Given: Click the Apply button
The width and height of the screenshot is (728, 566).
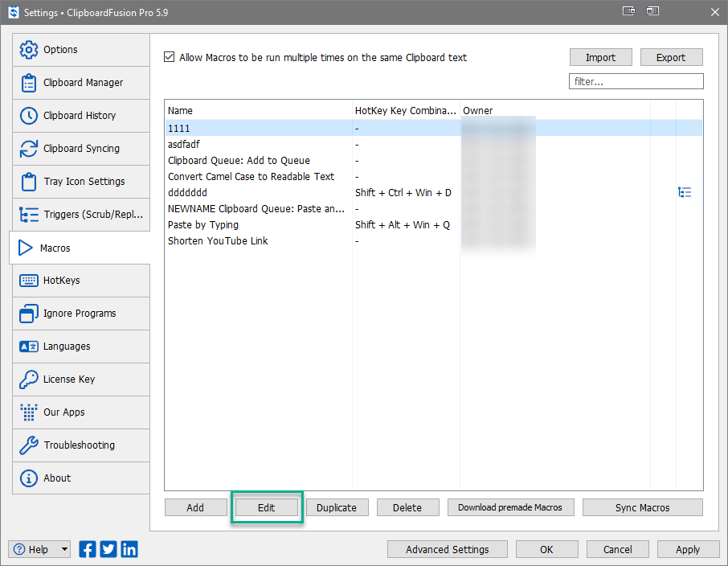Looking at the screenshot, I should (688, 549).
